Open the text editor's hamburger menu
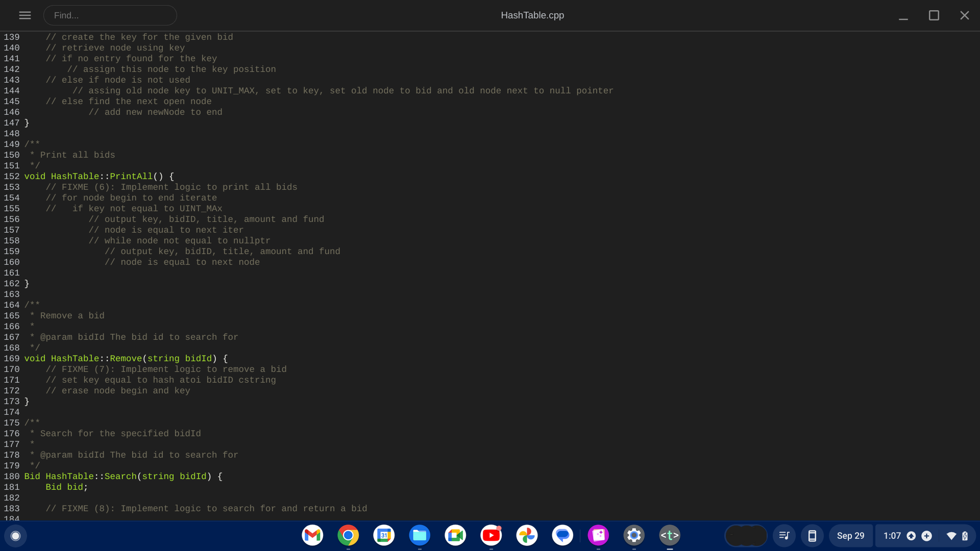Viewport: 980px width, 551px height. coord(24,15)
